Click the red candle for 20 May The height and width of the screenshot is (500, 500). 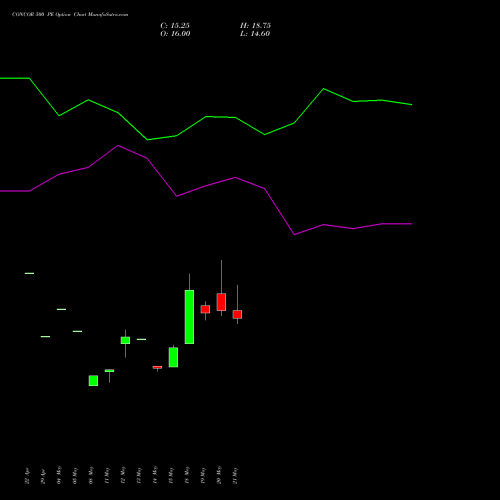tap(221, 302)
